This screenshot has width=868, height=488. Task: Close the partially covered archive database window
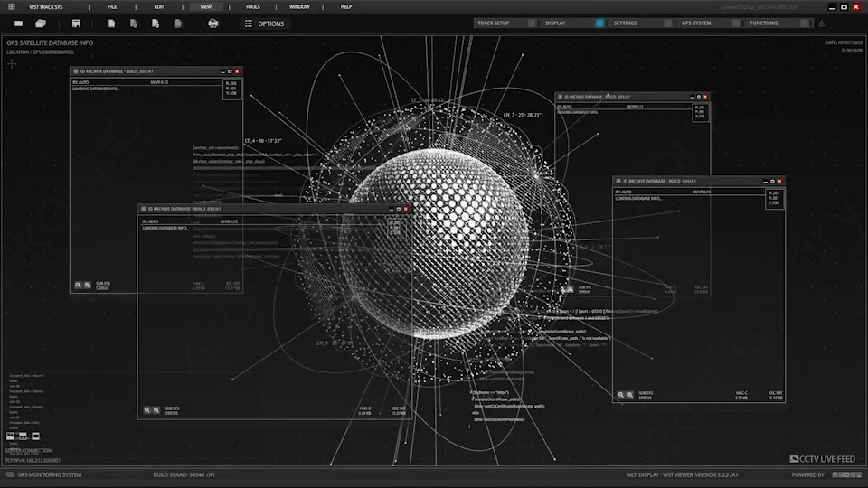tap(705, 97)
